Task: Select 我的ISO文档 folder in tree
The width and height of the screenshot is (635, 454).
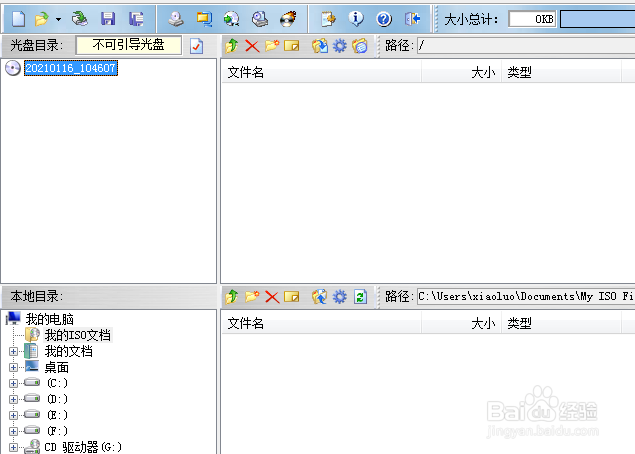Action: click(x=77, y=335)
